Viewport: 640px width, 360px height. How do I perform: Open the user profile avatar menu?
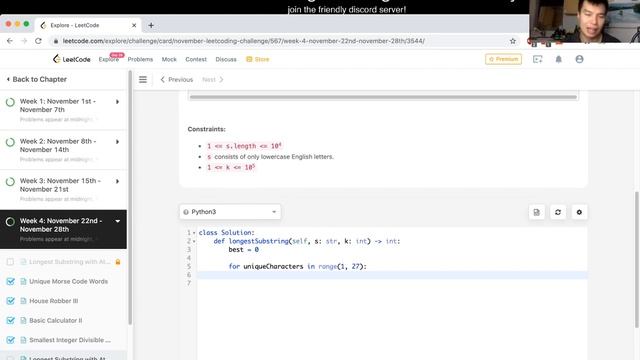pos(579,59)
